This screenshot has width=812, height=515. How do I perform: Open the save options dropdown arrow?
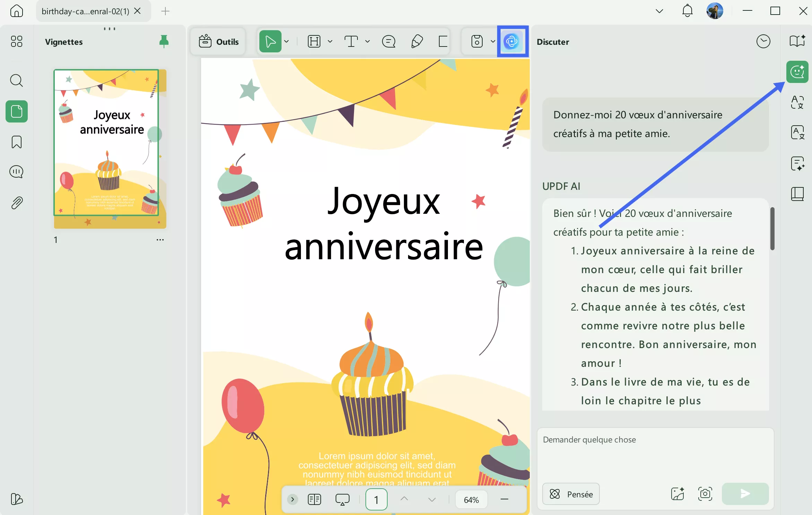click(x=493, y=42)
